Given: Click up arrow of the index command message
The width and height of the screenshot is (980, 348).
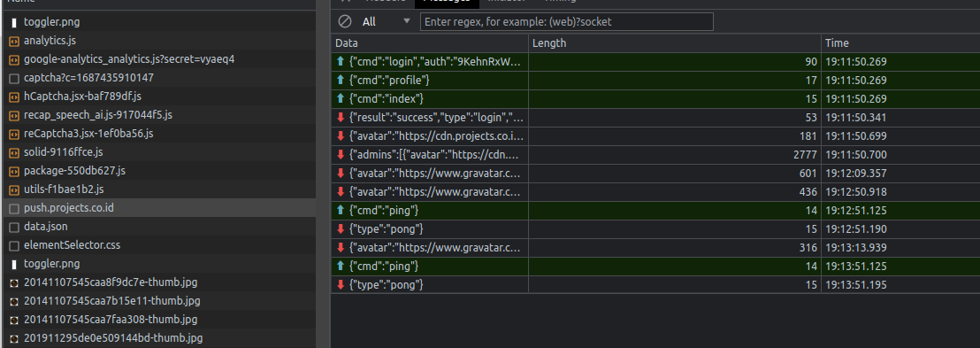Looking at the screenshot, I should [x=341, y=99].
